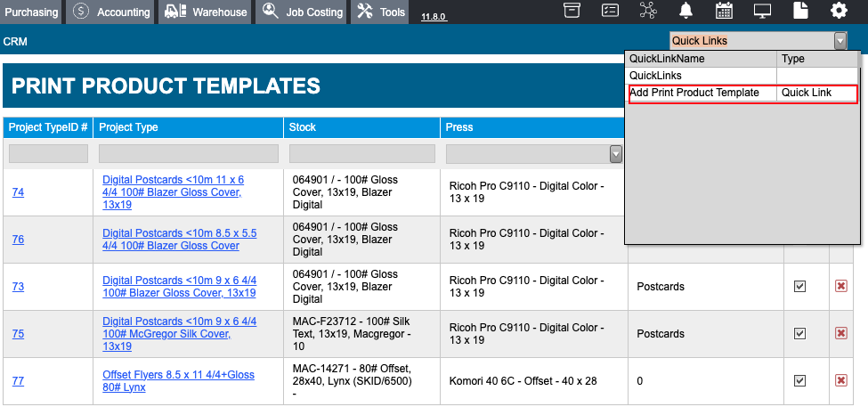
Task: Toggle checkbox for template 73 Postcards row
Action: (x=799, y=286)
